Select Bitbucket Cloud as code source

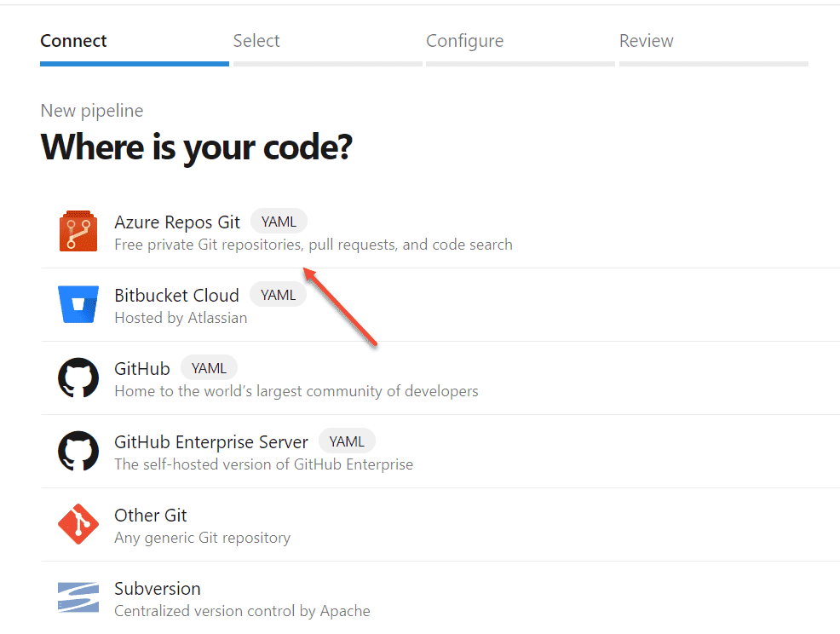click(x=440, y=305)
